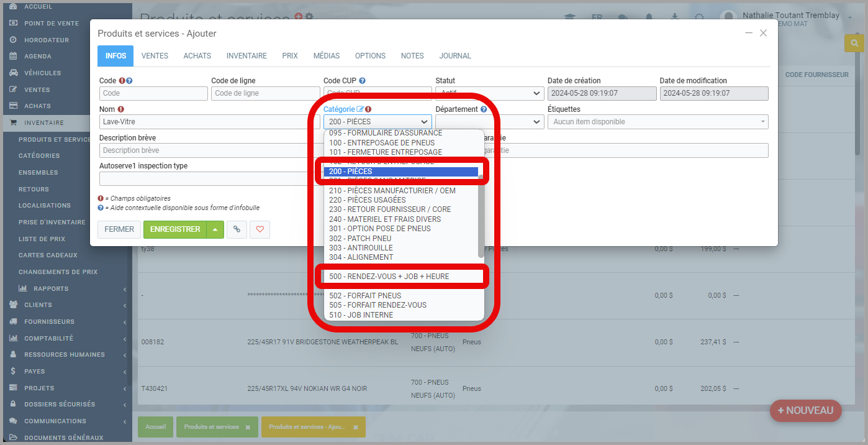Click the help icon beside Département label
Viewport: 868px width, 445px height.
[x=483, y=109]
